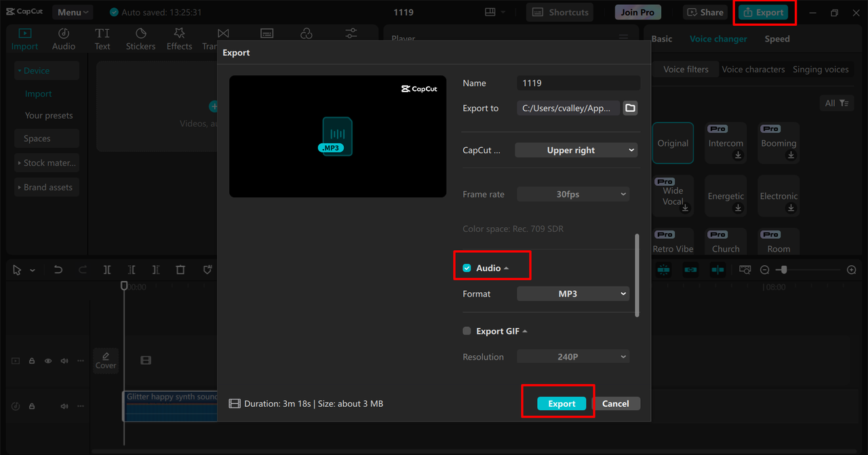Click the layout icon in the title bar

tap(490, 12)
